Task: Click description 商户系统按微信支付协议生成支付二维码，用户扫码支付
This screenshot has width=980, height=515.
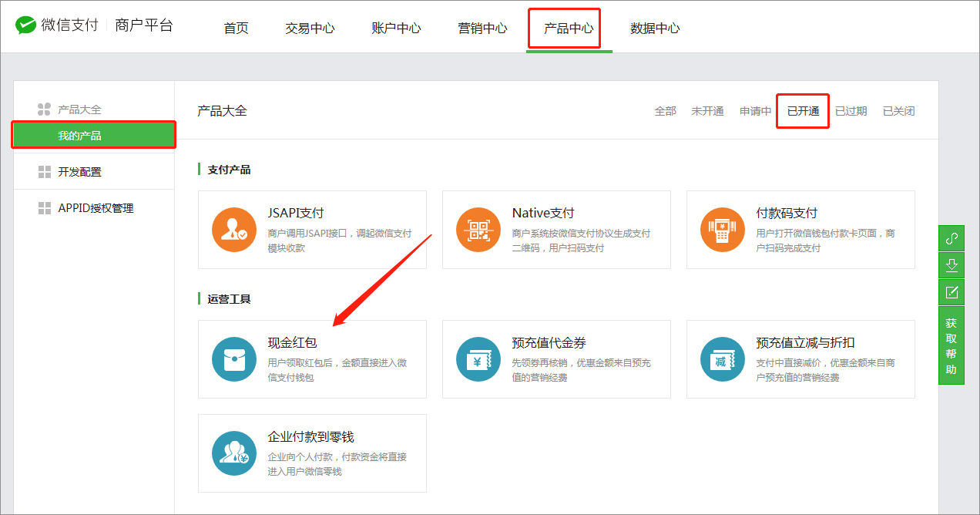Action: 581,241
